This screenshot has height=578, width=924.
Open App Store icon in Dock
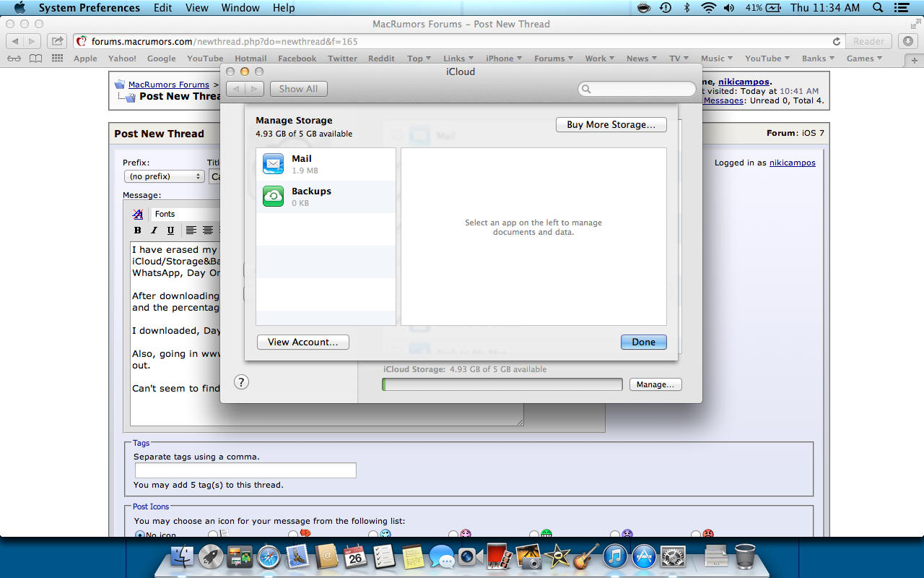(644, 557)
